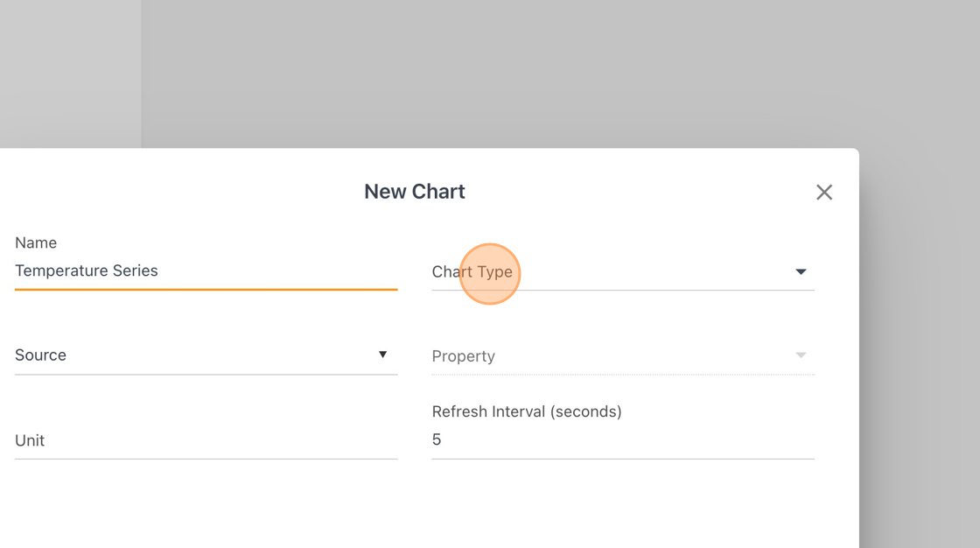This screenshot has width=980, height=548.
Task: Click the orange underline beneath Name field
Action: [x=206, y=290]
